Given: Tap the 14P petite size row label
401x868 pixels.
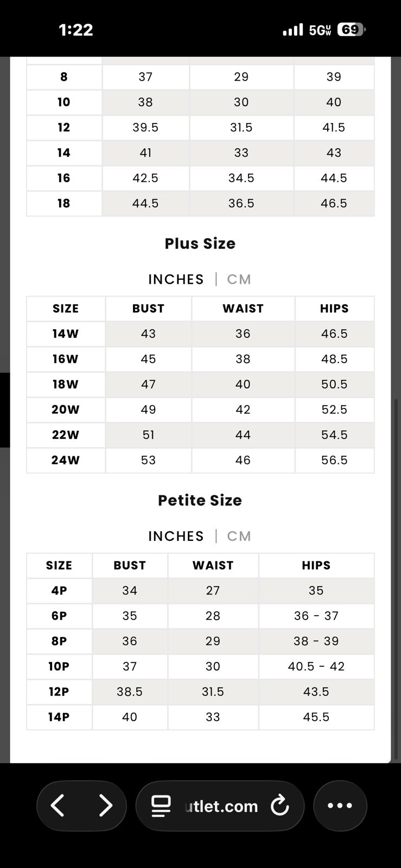Looking at the screenshot, I should 59,717.
